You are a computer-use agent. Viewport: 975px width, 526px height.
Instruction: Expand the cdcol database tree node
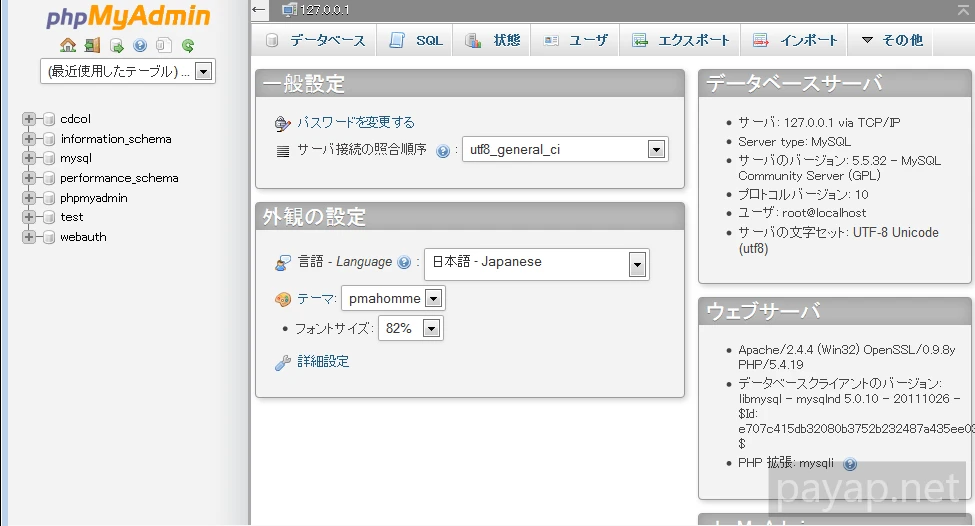[x=28, y=119]
